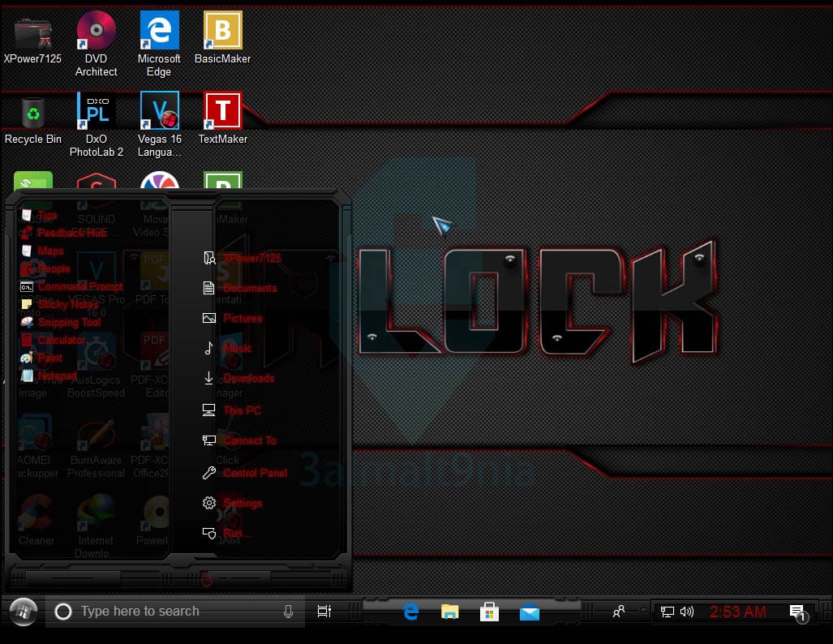Open the Music link in the Start menu

click(x=227, y=348)
